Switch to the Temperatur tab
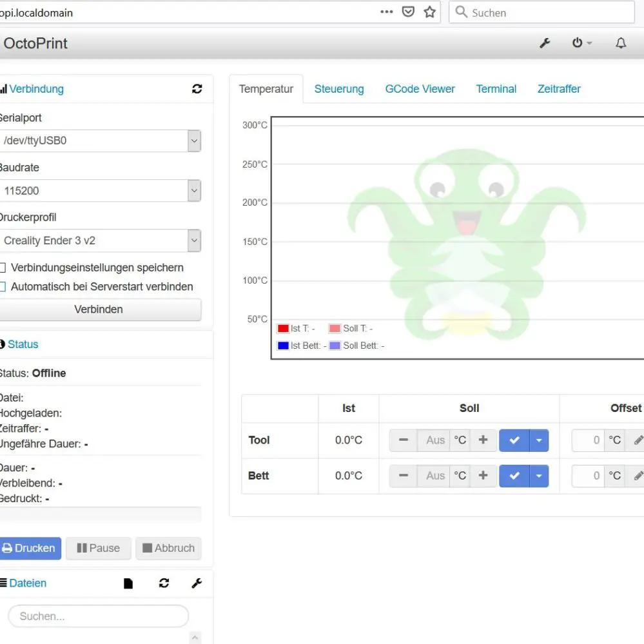 pos(266,89)
